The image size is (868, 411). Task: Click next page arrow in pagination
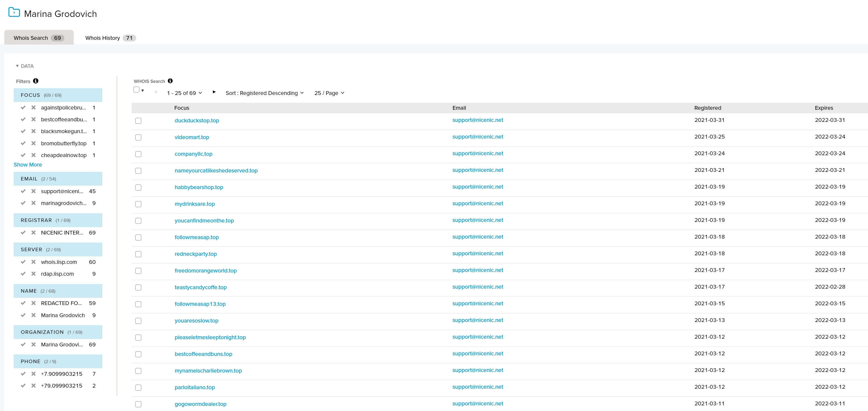(x=214, y=92)
